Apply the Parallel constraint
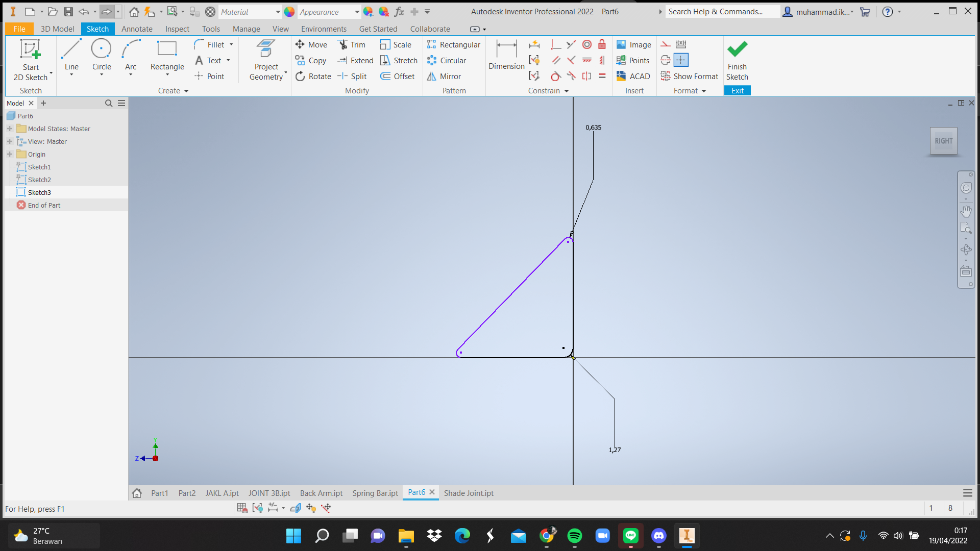 pyautogui.click(x=556, y=61)
